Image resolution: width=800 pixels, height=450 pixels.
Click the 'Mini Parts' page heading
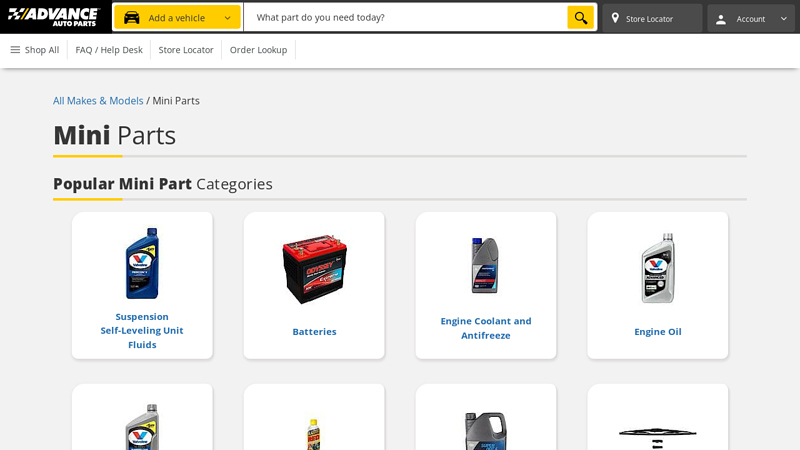[x=114, y=135]
